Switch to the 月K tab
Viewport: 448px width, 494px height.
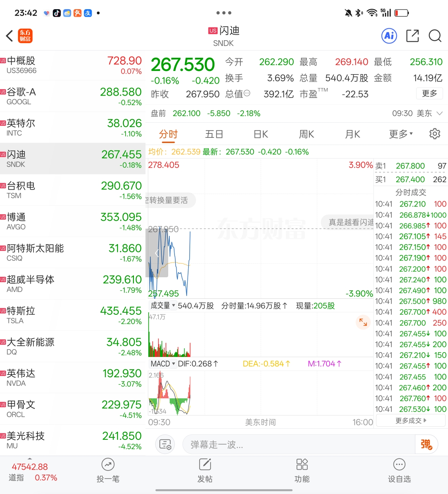(x=352, y=134)
